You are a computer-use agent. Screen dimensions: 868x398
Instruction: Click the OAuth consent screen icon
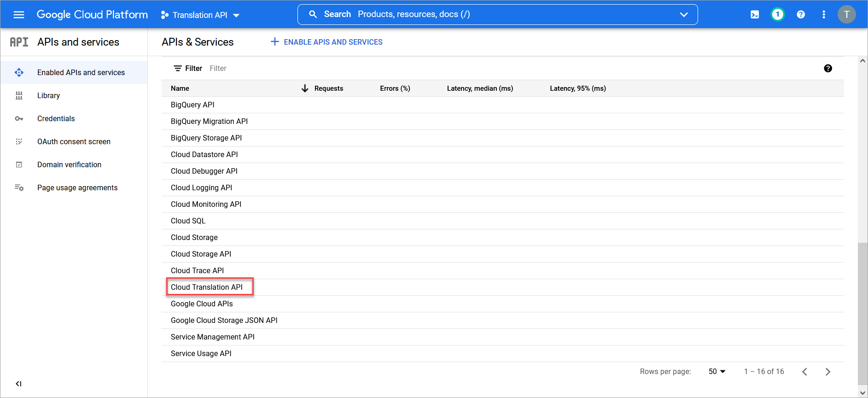(x=19, y=141)
